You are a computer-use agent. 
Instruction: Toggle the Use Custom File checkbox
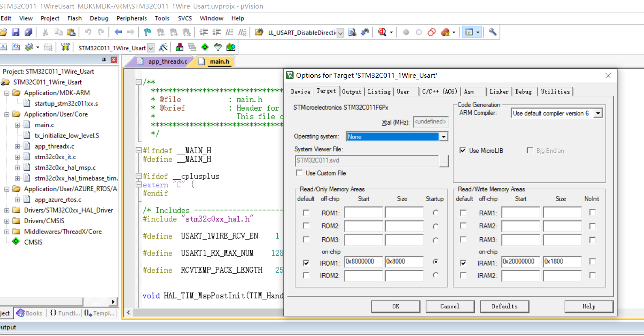299,173
